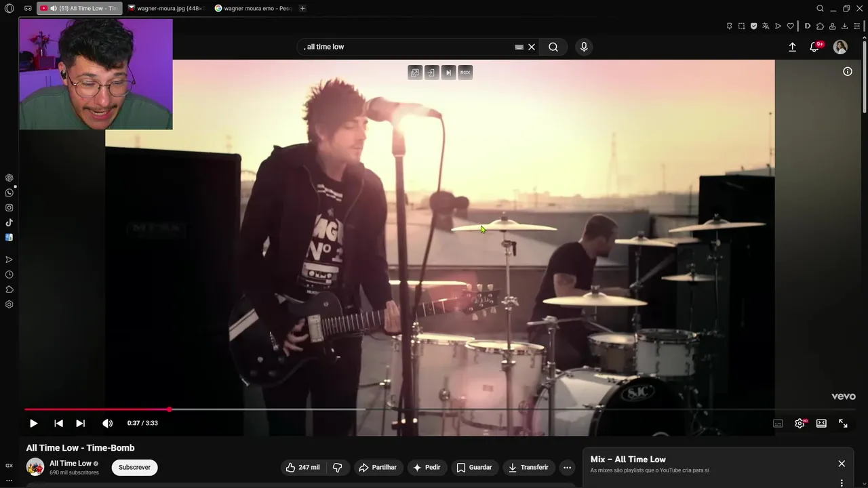868x488 pixels.
Task: Toggle theater mode
Action: [x=821, y=423]
